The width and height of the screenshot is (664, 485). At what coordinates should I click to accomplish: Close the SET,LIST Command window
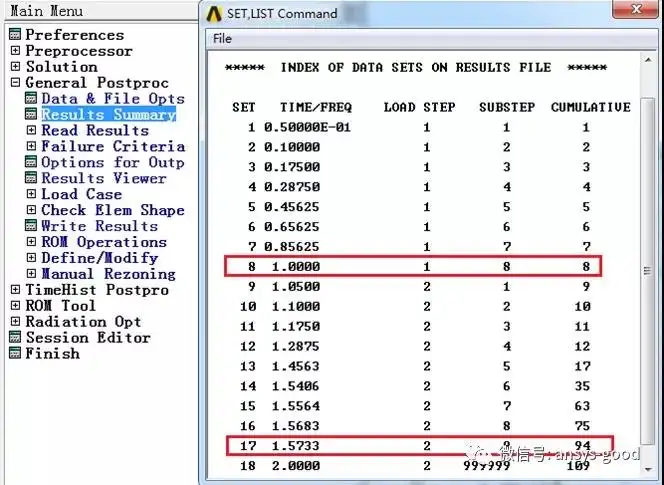[635, 8]
